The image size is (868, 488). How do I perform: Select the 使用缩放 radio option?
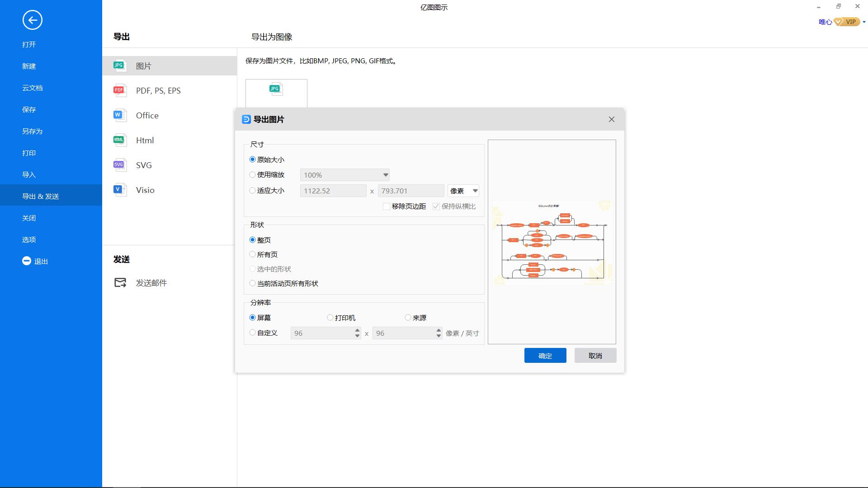252,174
